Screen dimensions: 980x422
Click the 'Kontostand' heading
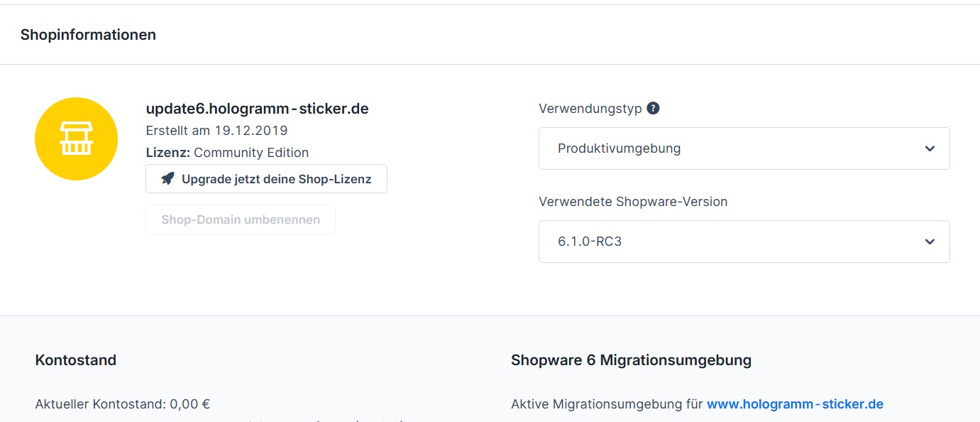[75, 360]
